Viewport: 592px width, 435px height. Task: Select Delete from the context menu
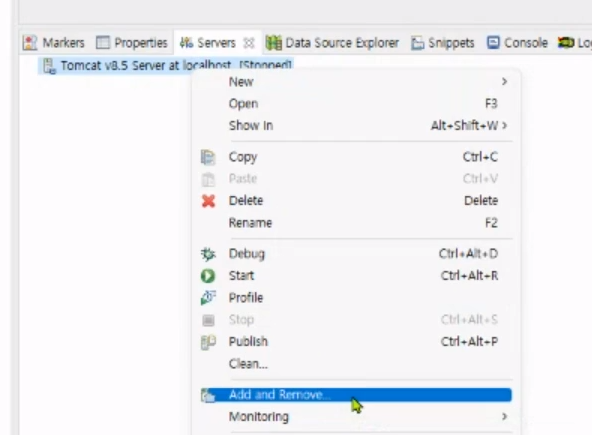tap(356, 201)
